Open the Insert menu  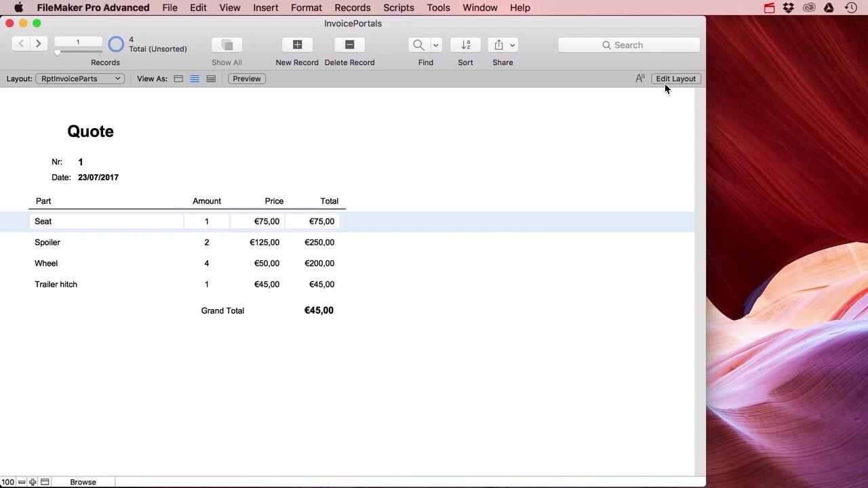pos(266,7)
